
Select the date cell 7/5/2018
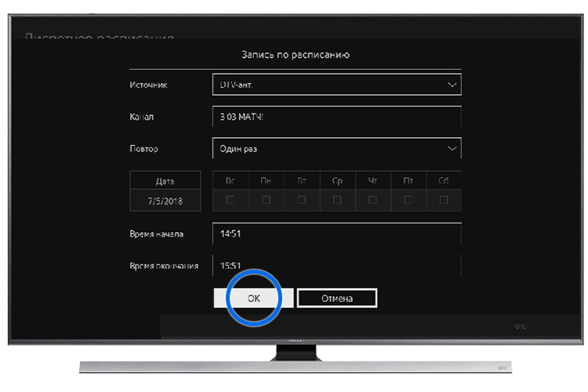click(x=165, y=201)
